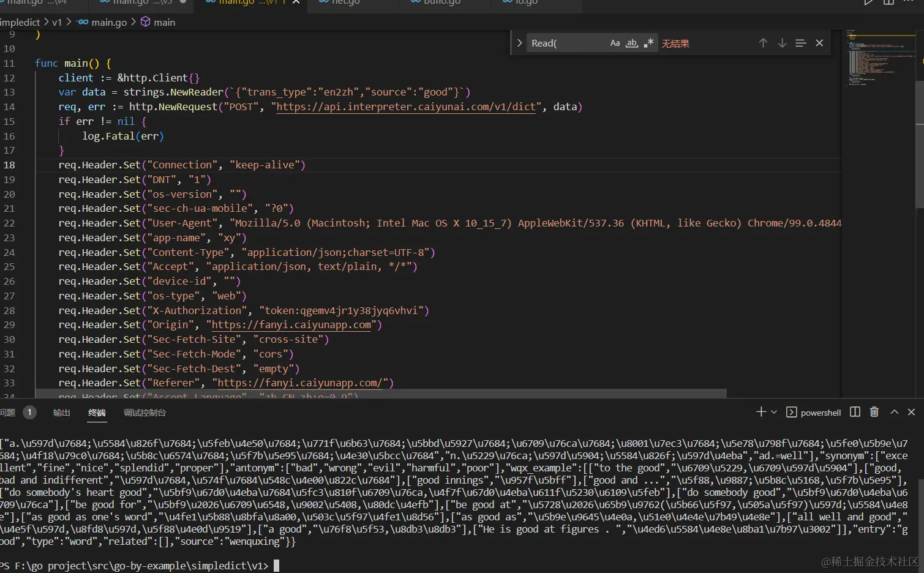Go to previous match arrow
Image resolution: width=924 pixels, height=573 pixels.
click(763, 43)
